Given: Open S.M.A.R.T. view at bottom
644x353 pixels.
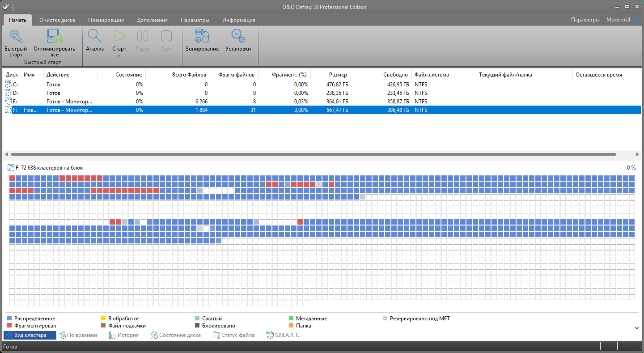Looking at the screenshot, I should 283,335.
